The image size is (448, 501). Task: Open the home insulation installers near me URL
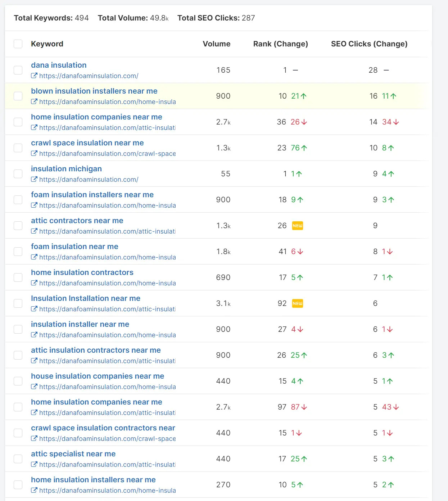pyautogui.click(x=107, y=491)
